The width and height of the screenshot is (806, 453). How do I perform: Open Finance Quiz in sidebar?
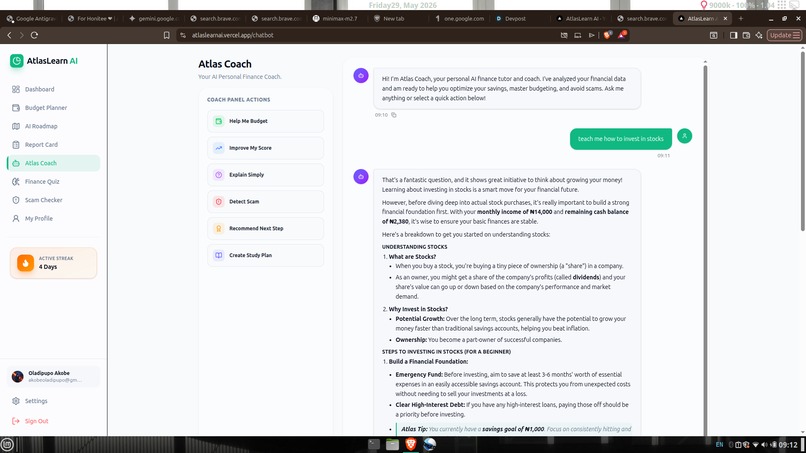53,182
